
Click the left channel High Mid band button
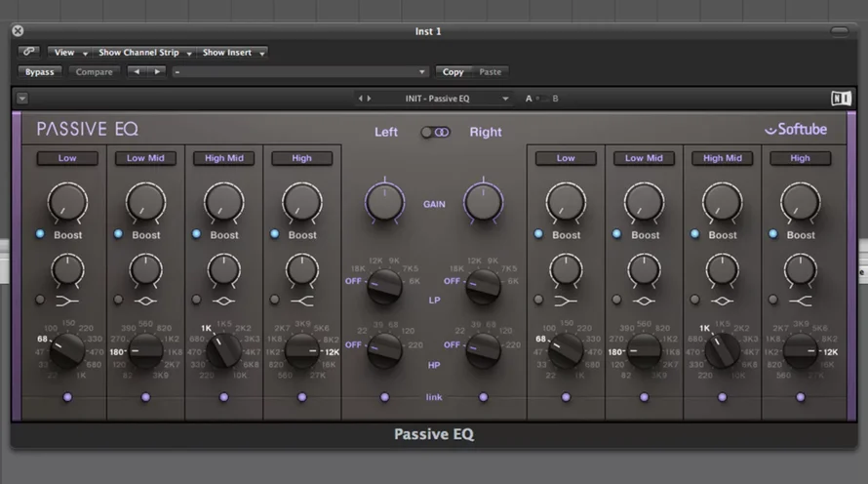tap(223, 158)
